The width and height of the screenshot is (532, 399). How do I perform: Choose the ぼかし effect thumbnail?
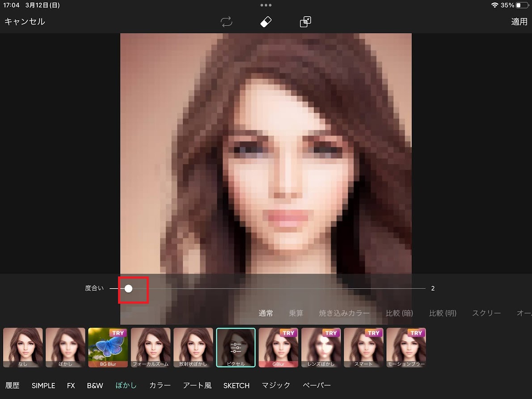(x=65, y=348)
